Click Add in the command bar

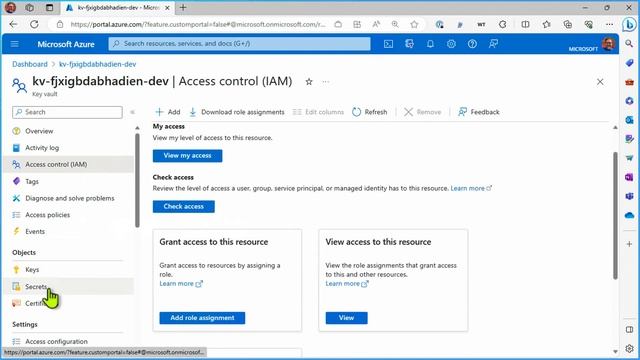coord(168,112)
